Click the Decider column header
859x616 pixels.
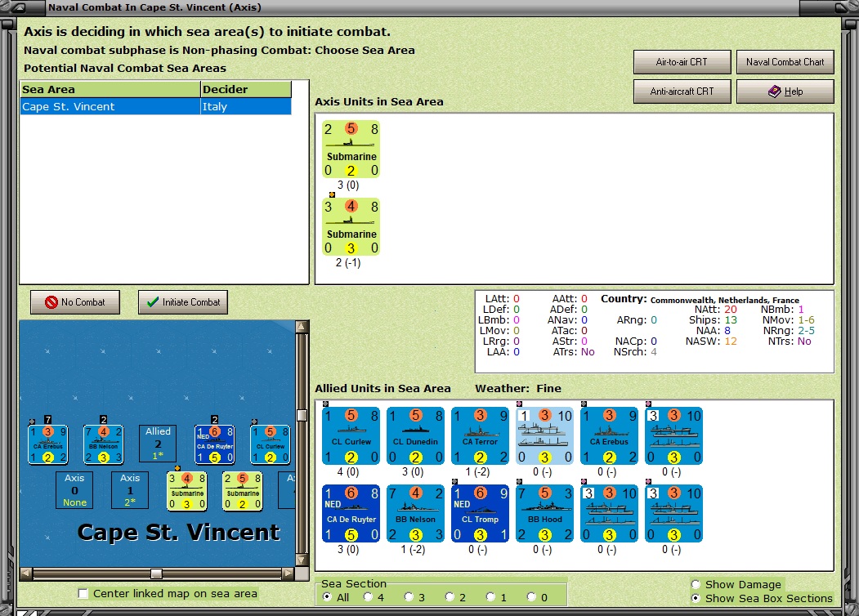pyautogui.click(x=246, y=89)
